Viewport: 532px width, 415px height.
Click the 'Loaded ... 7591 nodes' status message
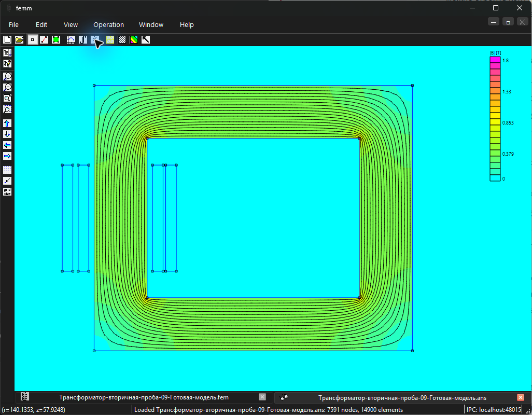[x=269, y=410]
